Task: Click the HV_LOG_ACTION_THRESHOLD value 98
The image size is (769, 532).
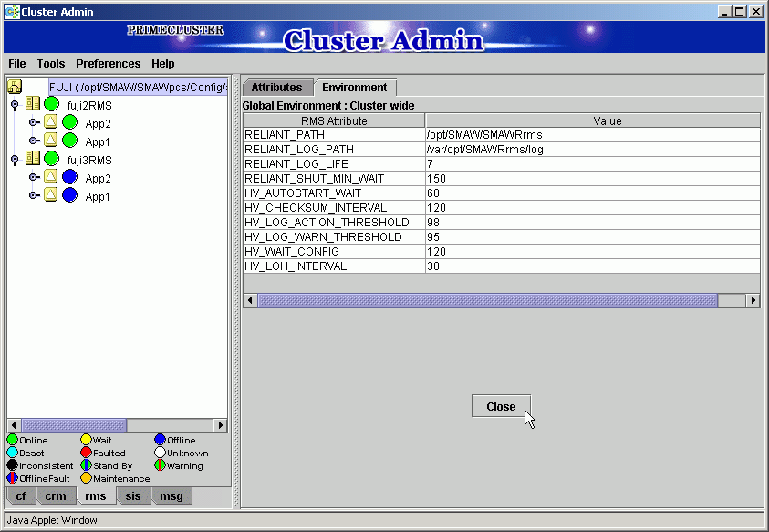Action: (x=593, y=223)
